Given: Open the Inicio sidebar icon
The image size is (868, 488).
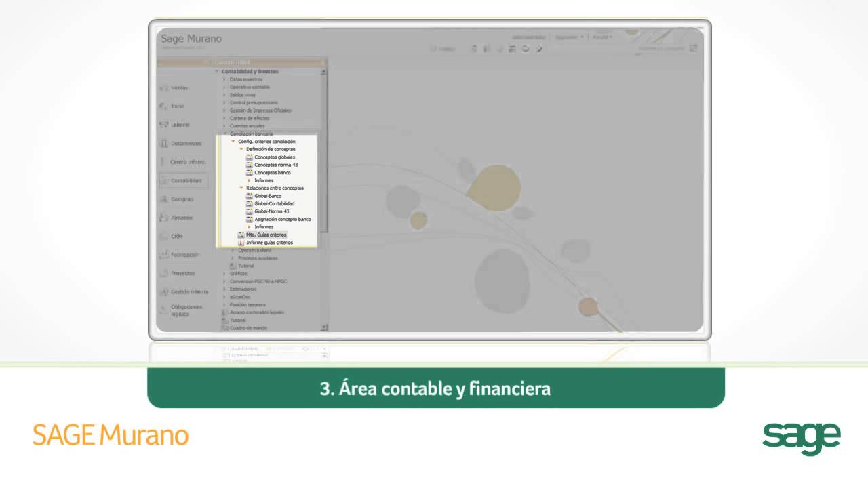Looking at the screenshot, I should click(163, 106).
